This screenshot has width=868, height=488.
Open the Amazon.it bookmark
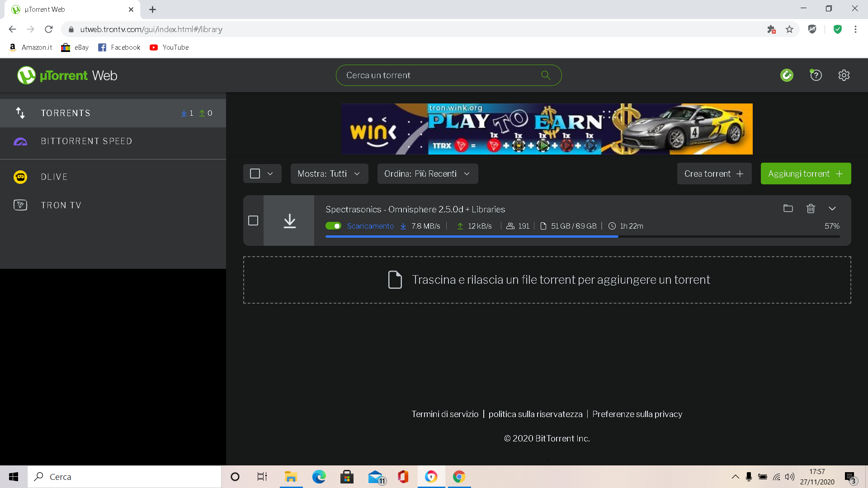click(31, 47)
